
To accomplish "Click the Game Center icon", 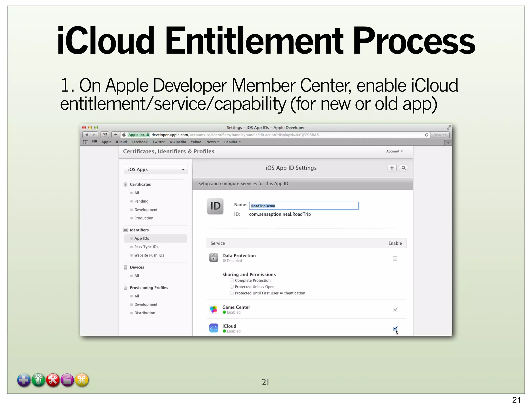I will point(214,309).
